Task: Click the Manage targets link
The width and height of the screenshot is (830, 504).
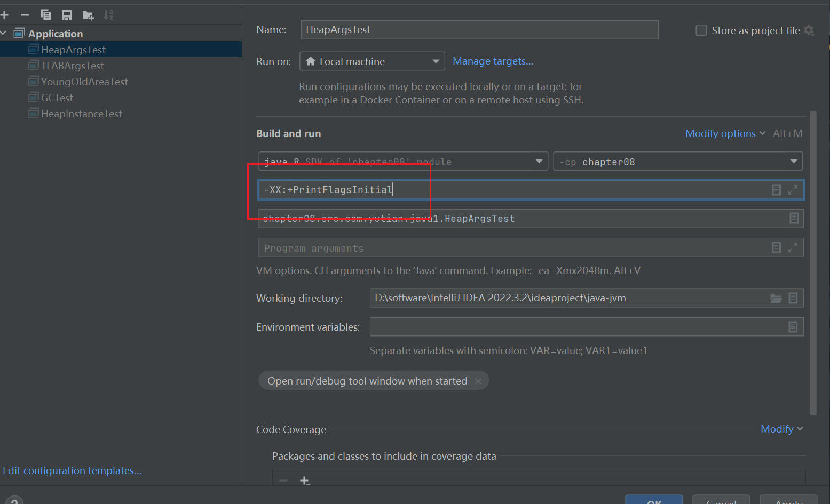Action: [x=493, y=61]
